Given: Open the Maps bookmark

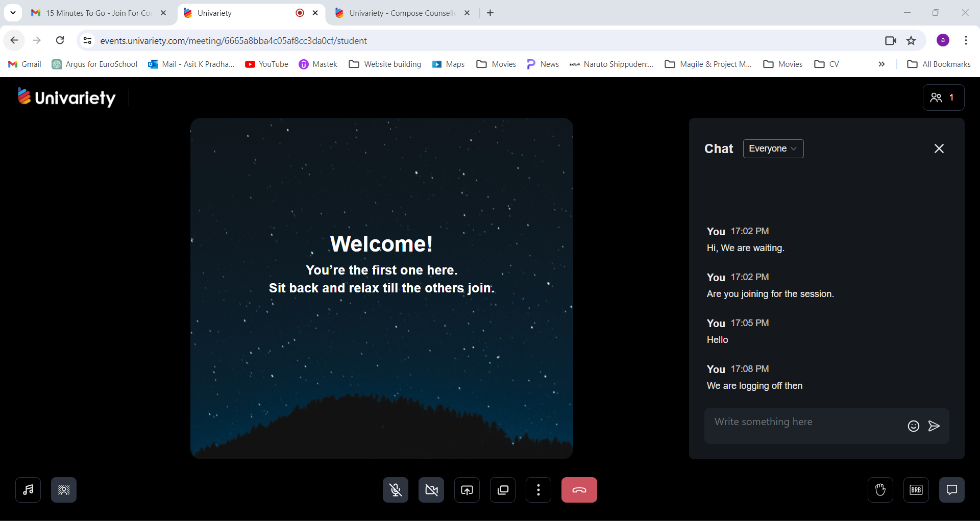Looking at the screenshot, I should [449, 64].
